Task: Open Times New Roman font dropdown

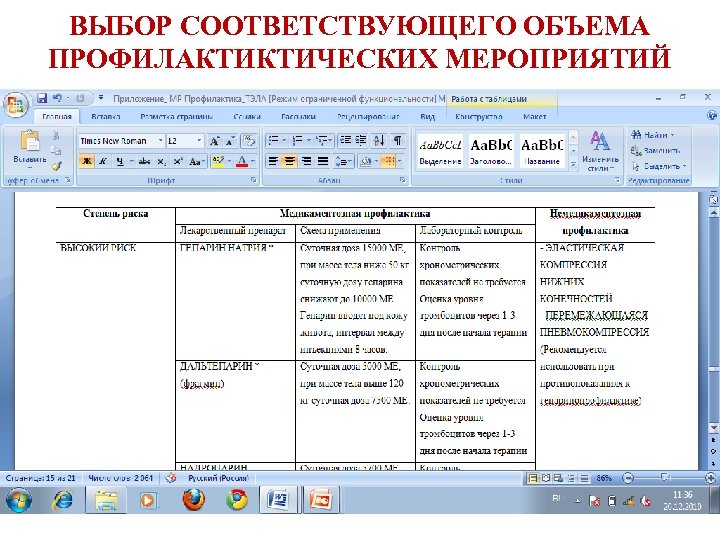Action: (x=160, y=141)
